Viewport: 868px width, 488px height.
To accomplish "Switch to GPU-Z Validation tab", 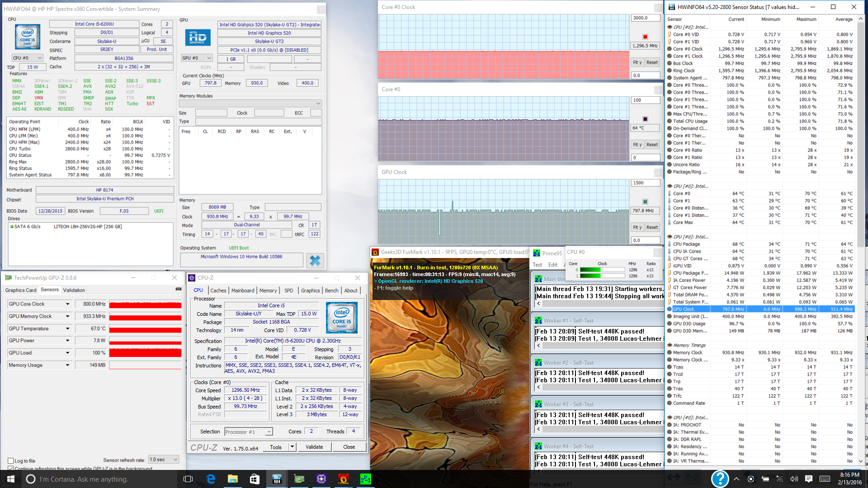I will coord(74,290).
